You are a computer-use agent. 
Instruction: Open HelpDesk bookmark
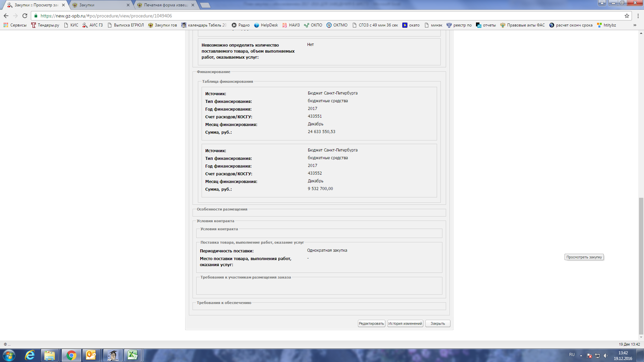coord(266,25)
